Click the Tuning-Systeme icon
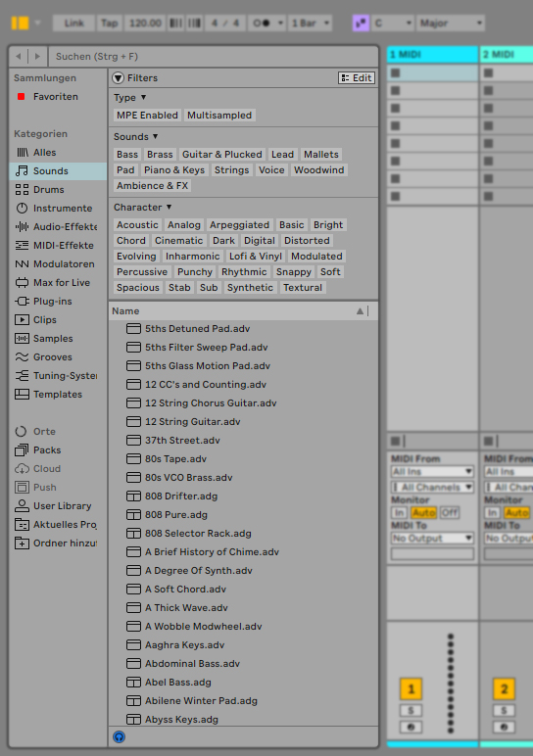Screen dimensions: 533x756 click(x=22, y=376)
